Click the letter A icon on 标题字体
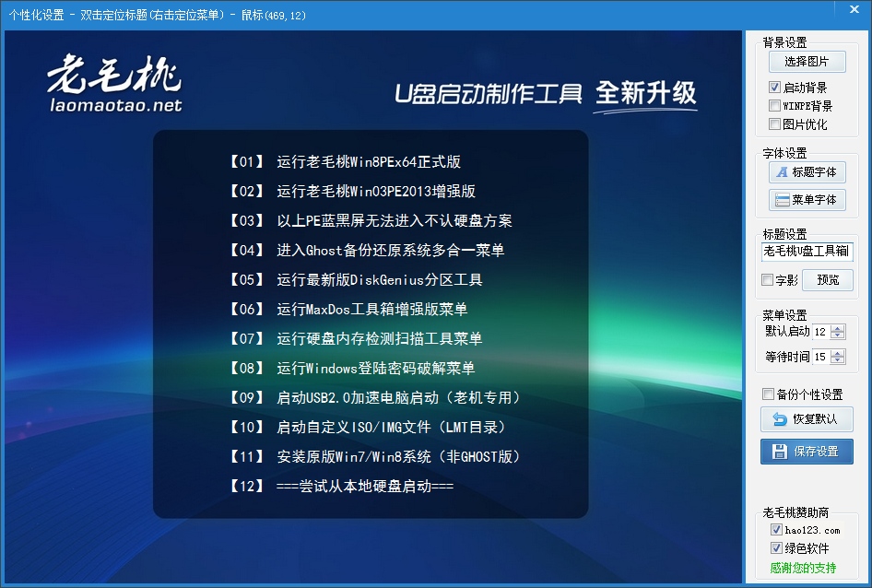The width and height of the screenshot is (872, 588). (x=782, y=172)
